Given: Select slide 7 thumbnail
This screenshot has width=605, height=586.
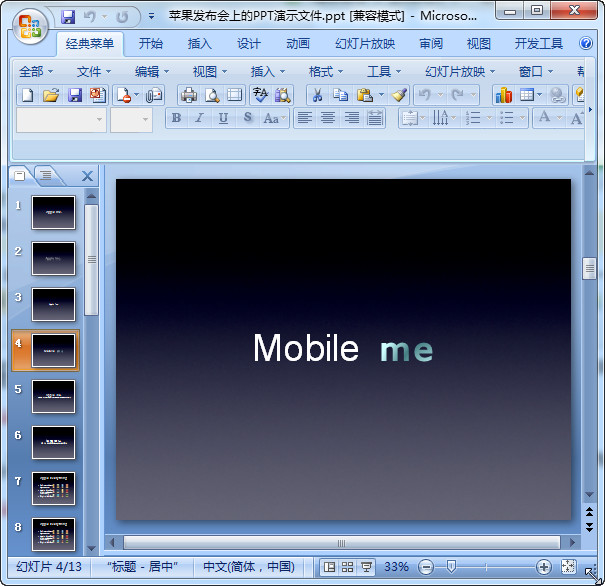Looking at the screenshot, I should pos(53,488).
